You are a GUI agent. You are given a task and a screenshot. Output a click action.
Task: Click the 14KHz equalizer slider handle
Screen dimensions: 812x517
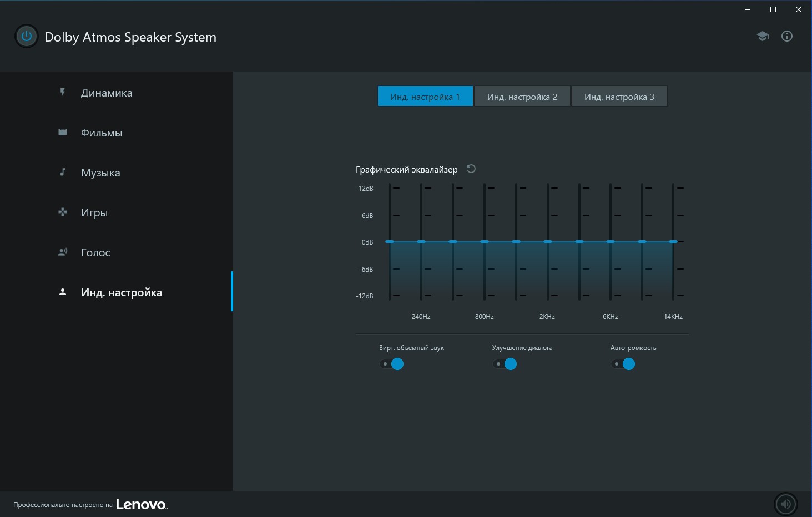(673, 242)
